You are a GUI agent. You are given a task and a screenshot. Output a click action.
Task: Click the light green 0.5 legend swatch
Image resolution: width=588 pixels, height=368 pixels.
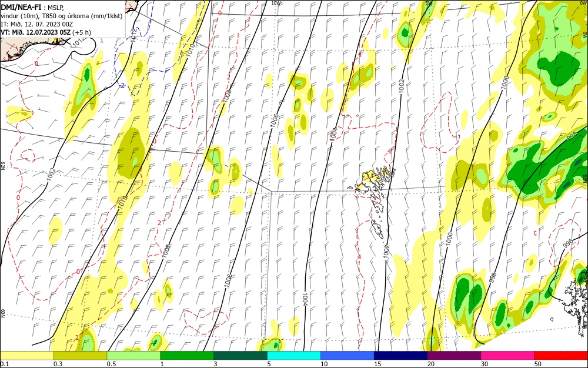click(133, 356)
